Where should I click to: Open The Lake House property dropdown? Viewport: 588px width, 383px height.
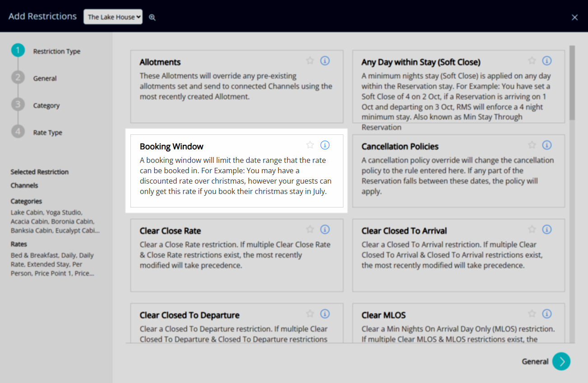point(113,17)
